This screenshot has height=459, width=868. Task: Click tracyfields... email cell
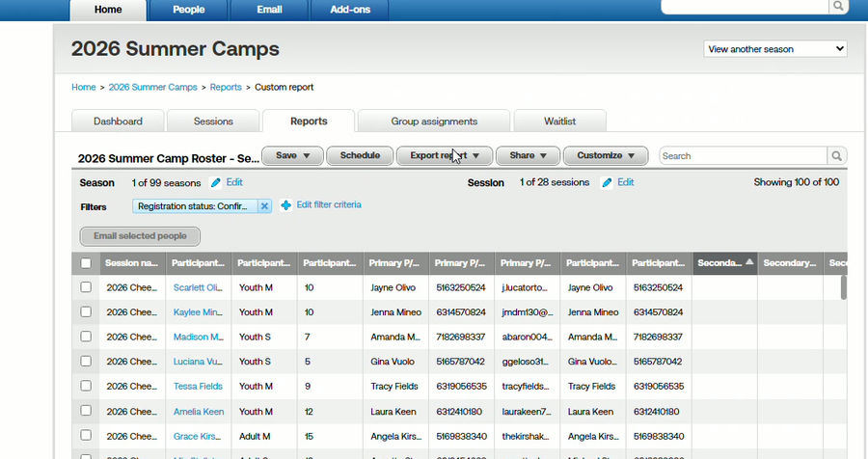527,386
